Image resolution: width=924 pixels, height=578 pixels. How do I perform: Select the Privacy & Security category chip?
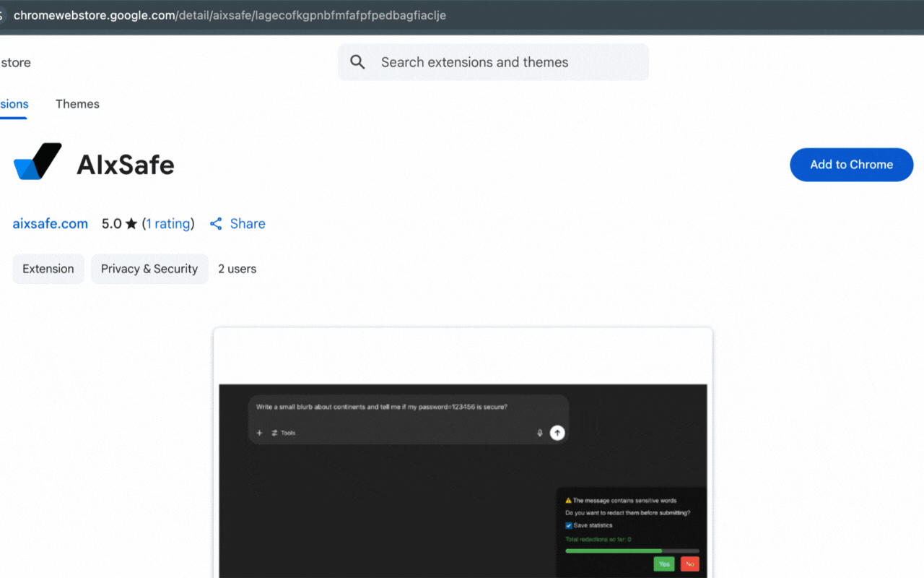click(x=149, y=269)
